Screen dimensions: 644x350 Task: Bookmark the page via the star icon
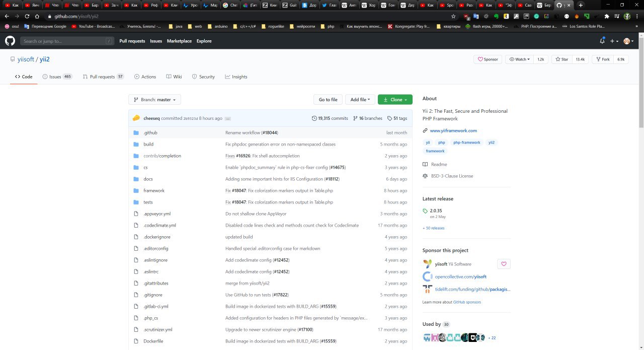pos(453,16)
